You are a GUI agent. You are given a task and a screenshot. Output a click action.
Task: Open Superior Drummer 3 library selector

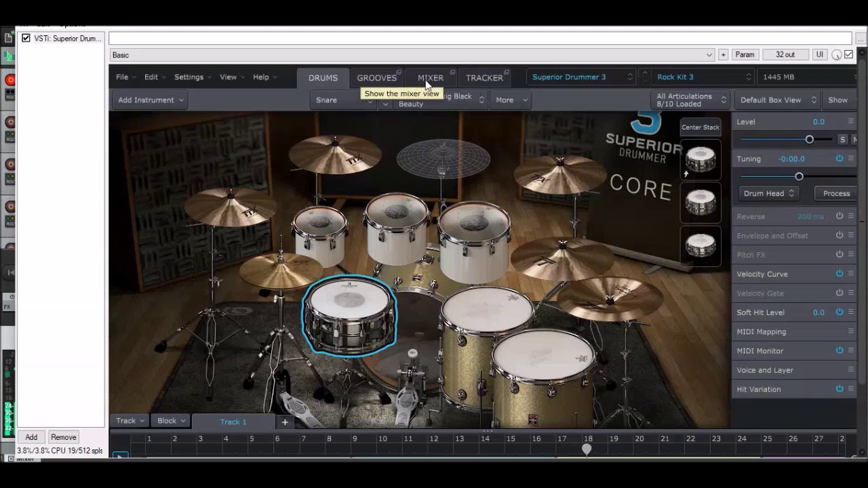tap(581, 77)
